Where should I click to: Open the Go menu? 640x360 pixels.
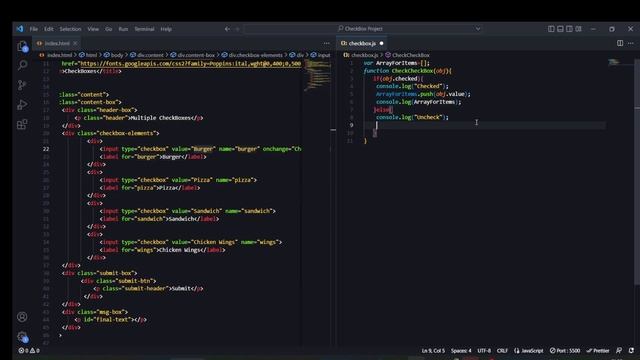(109, 29)
